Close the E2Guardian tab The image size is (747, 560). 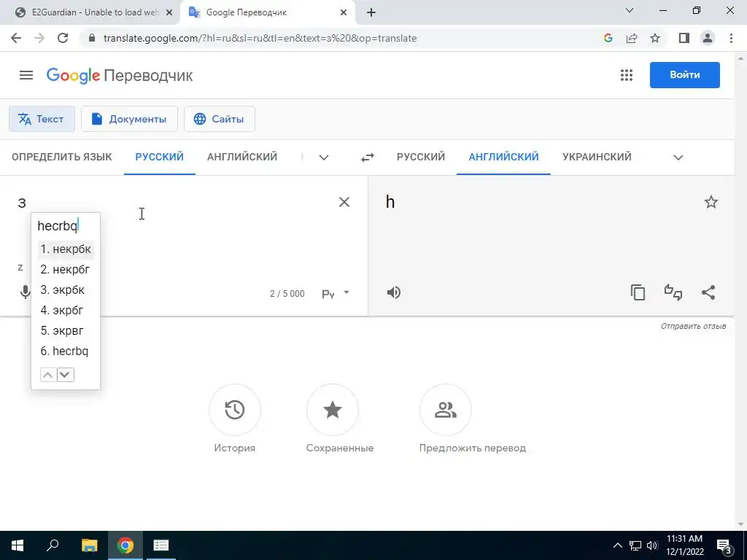click(169, 12)
